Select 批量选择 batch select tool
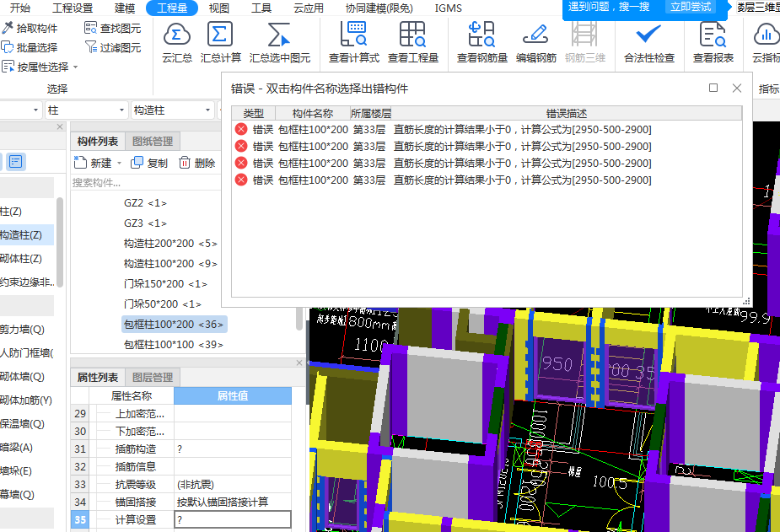 30,47
